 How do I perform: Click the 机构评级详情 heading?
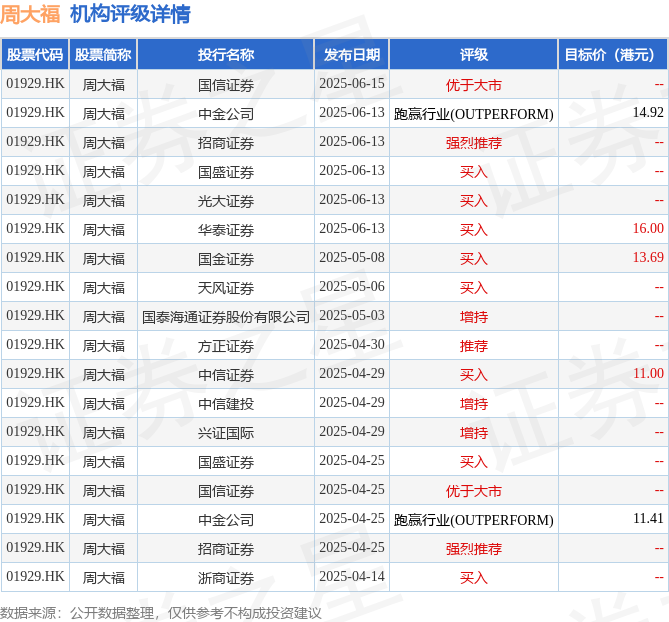[130, 15]
